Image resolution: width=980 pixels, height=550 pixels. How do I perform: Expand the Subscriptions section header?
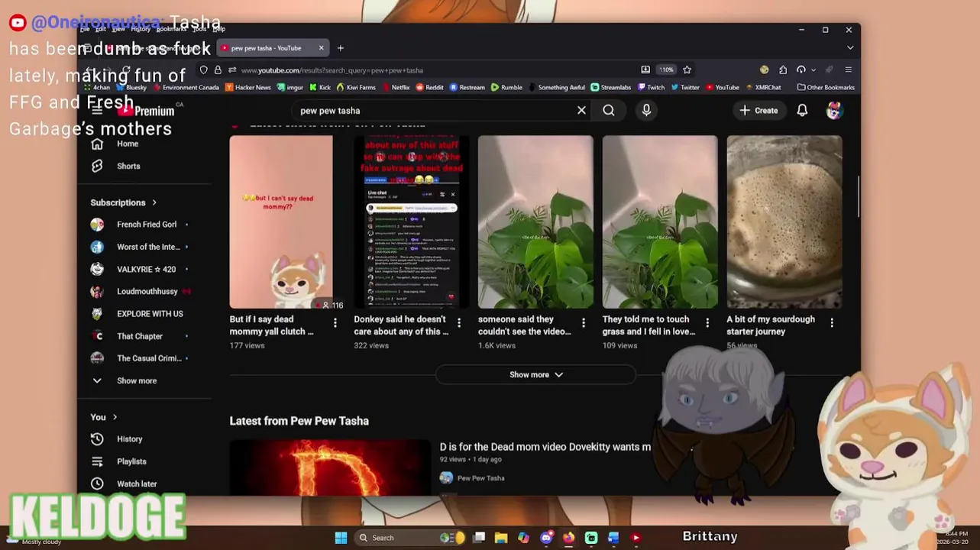[123, 202]
